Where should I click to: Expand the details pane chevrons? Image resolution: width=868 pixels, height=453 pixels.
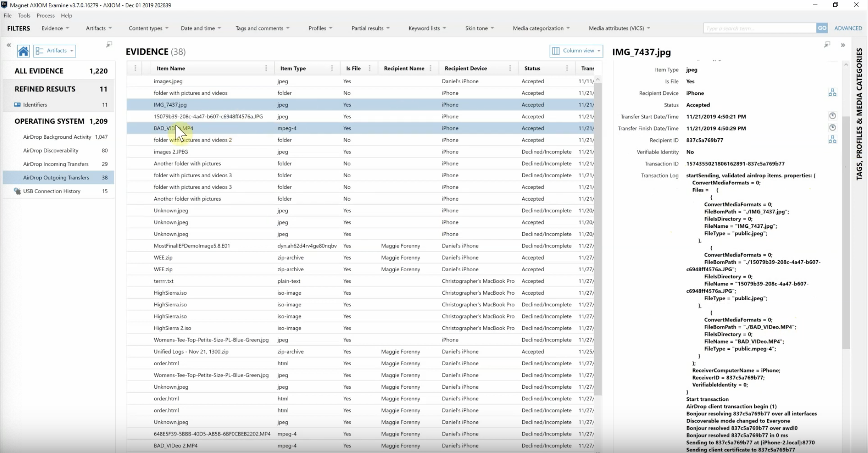[843, 45]
